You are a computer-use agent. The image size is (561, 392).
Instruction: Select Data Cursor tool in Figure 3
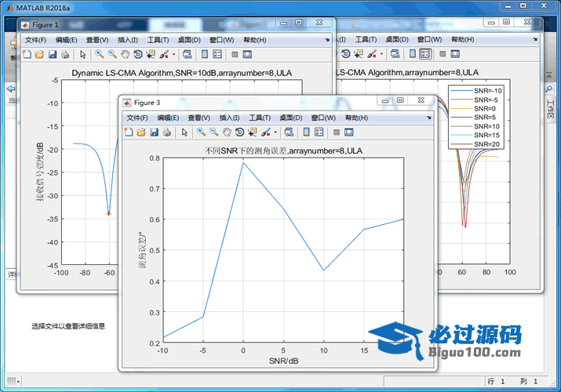[x=252, y=132]
